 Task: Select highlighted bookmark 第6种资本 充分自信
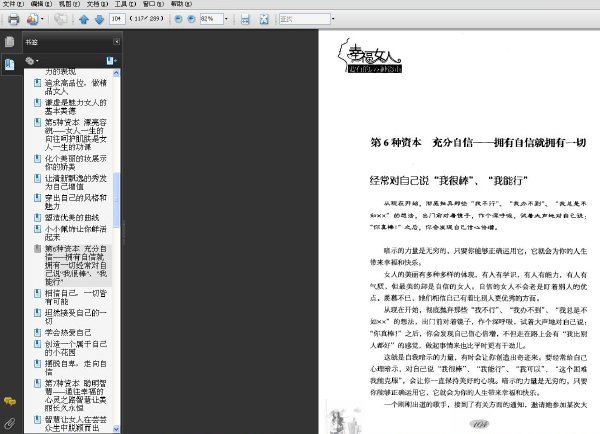point(76,265)
